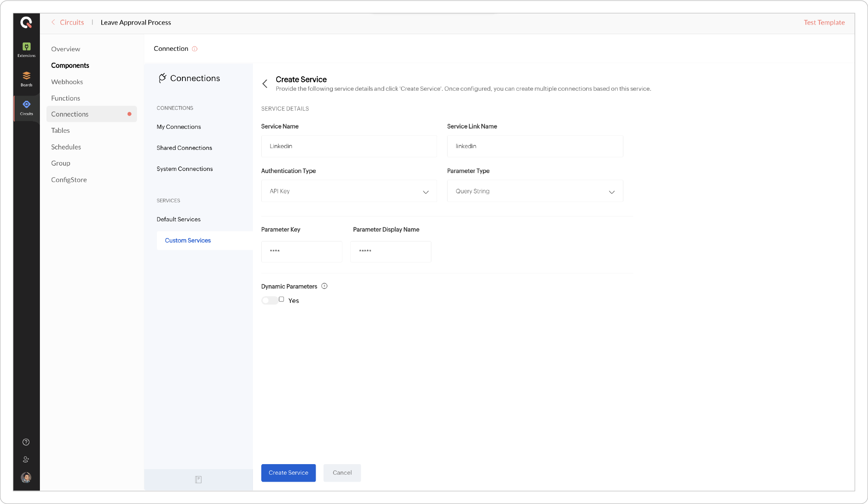
Task: Open the Parameter Type dropdown
Action: point(535,191)
